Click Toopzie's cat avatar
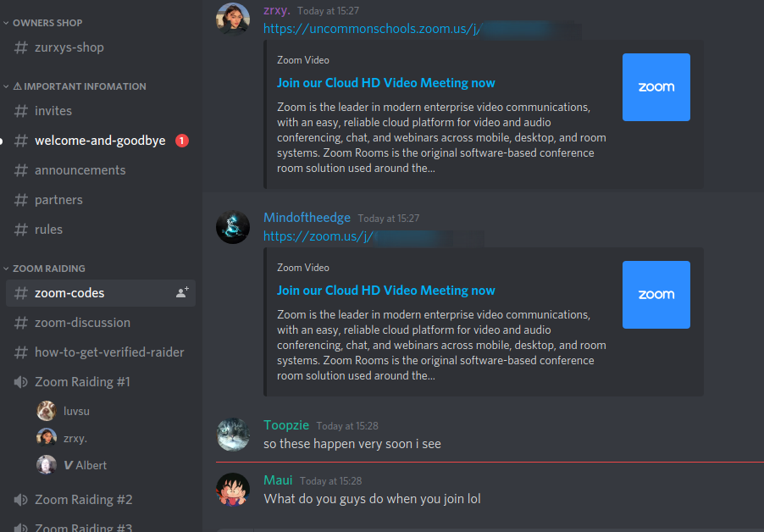This screenshot has width=764, height=532. click(233, 435)
